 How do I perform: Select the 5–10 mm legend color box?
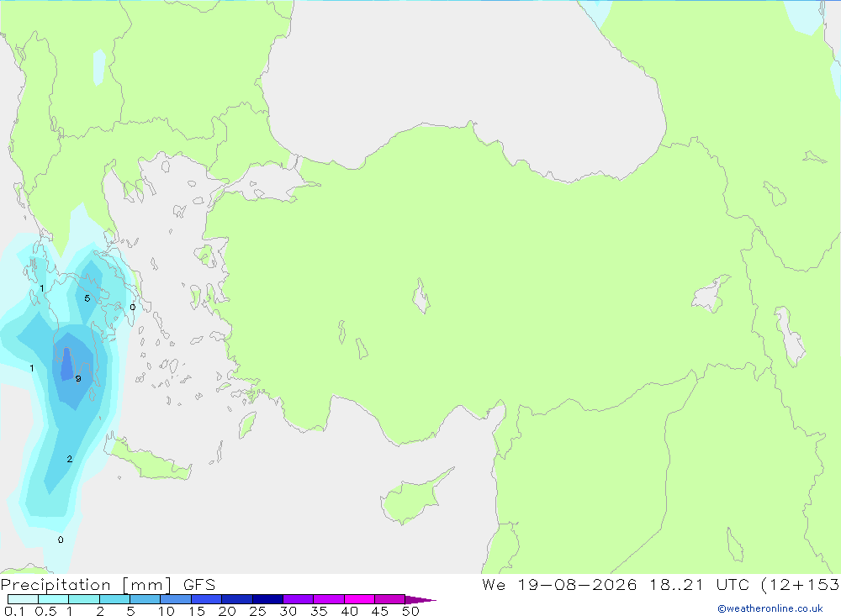[145, 599]
